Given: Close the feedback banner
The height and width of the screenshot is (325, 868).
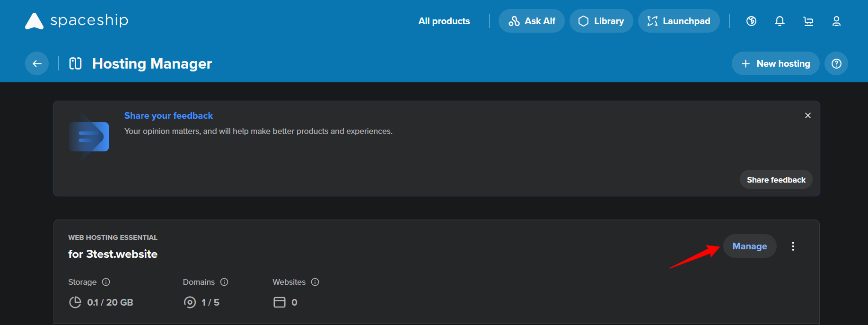Looking at the screenshot, I should click(x=808, y=115).
